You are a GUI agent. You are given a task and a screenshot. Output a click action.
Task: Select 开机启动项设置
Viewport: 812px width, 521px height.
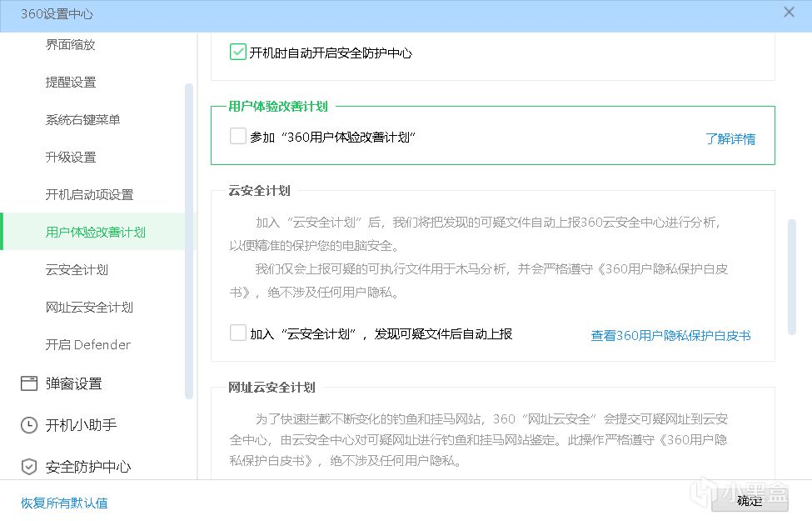coord(90,194)
